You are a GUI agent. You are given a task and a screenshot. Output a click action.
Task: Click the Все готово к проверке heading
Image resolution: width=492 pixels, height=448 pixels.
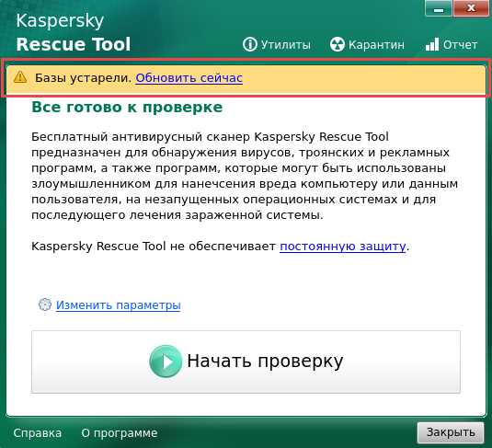click(x=127, y=107)
